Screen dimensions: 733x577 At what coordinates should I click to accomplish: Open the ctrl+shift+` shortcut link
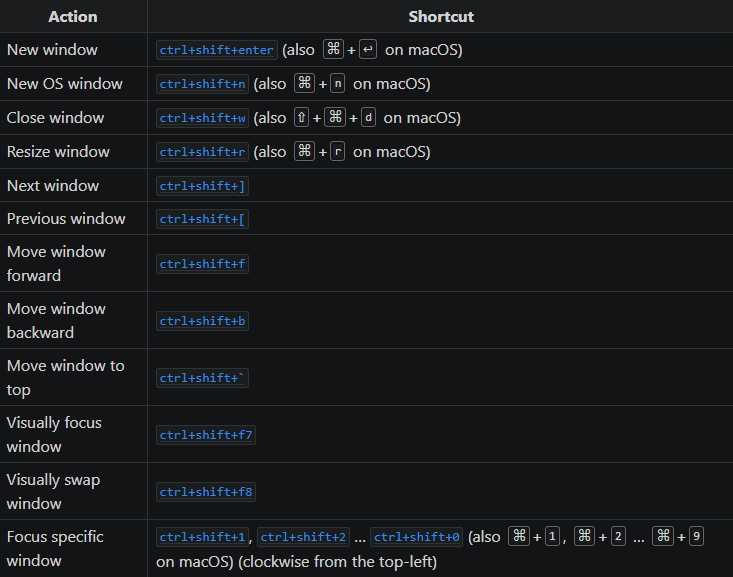click(x=202, y=378)
